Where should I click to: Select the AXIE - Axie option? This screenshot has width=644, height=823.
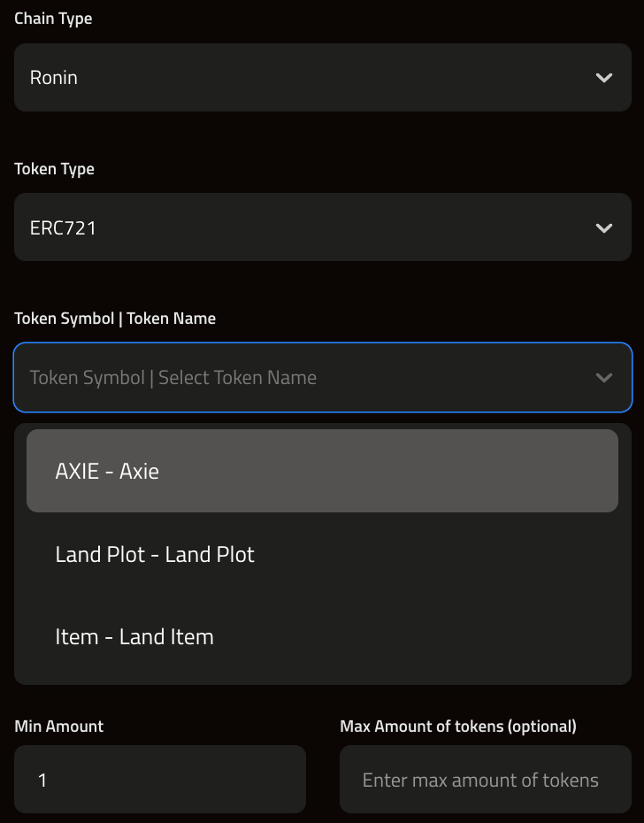click(x=322, y=471)
